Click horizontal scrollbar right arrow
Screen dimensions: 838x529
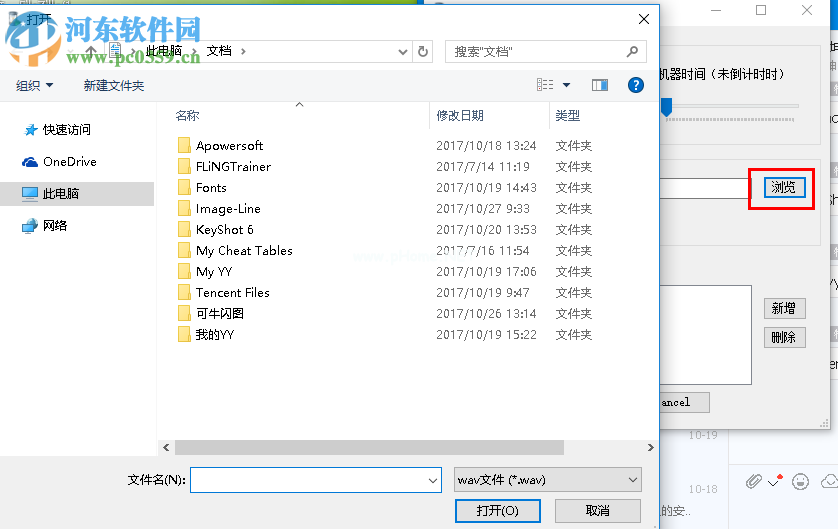(x=650, y=448)
